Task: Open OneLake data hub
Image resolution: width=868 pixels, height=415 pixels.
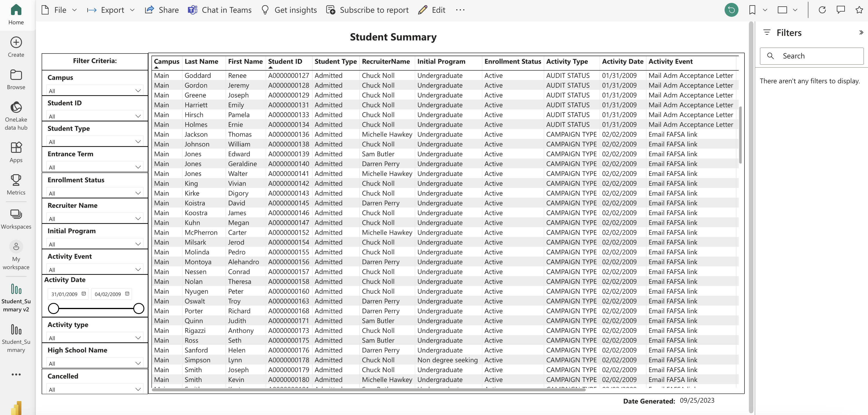Action: 16,116
